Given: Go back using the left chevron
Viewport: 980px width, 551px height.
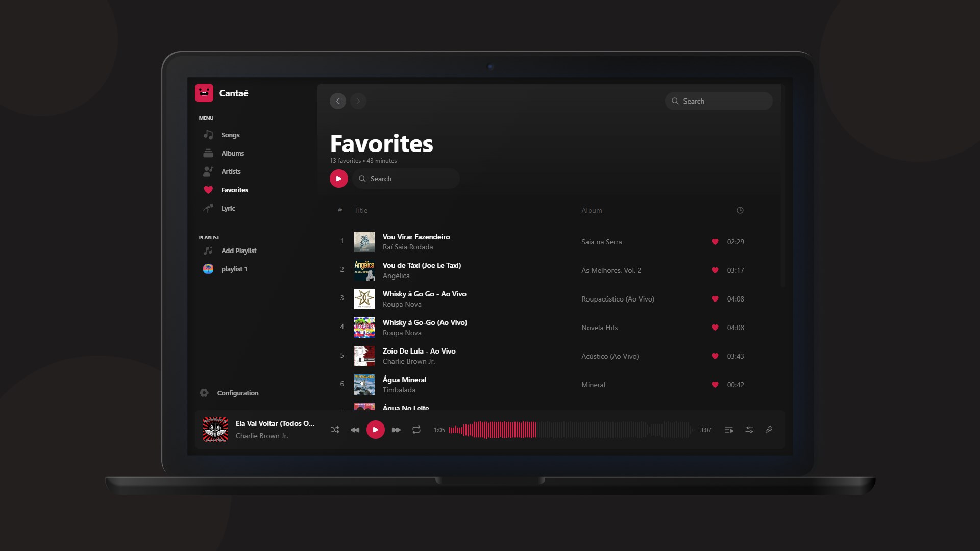Looking at the screenshot, I should (338, 101).
